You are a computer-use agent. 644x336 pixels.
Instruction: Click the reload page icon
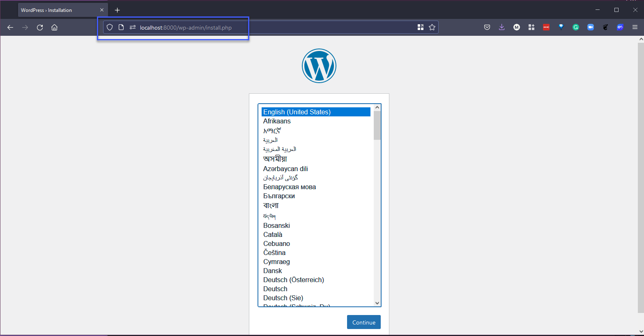point(40,28)
